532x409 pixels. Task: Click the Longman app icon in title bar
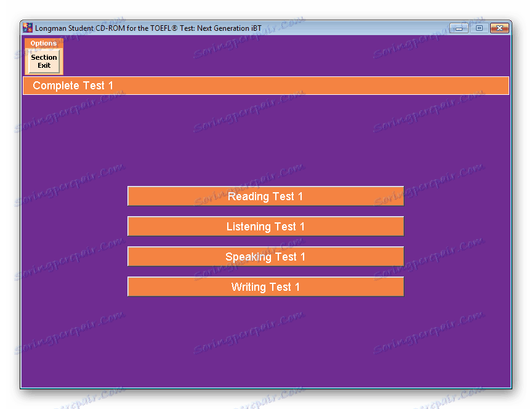pos(28,28)
